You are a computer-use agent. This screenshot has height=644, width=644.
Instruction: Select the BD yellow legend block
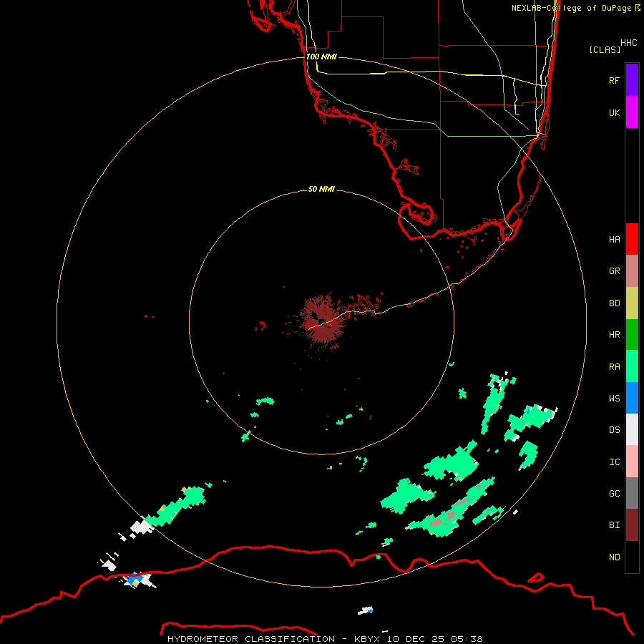[632, 303]
